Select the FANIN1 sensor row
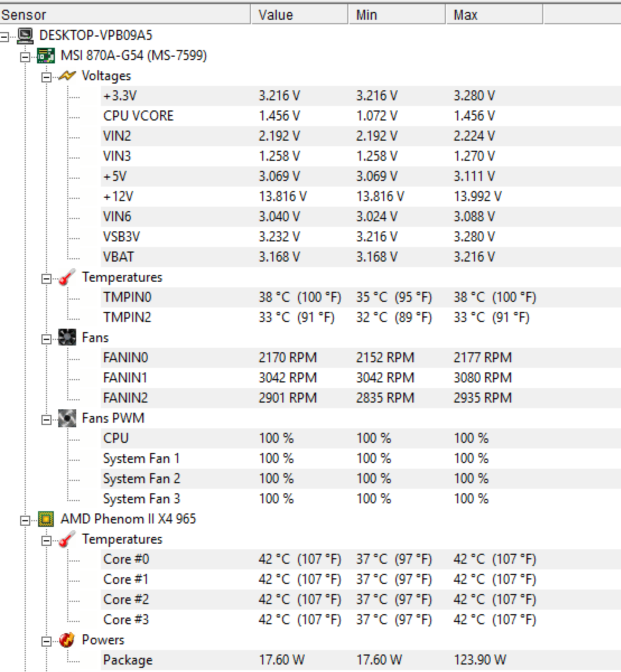This screenshot has width=621, height=672. [361, 378]
